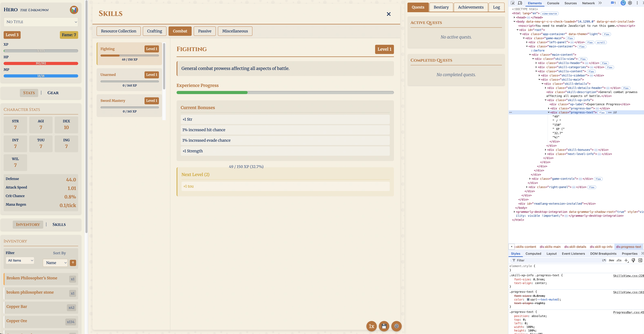Image resolution: width=644 pixels, height=334 pixels.
Task: Expand the skill-bonuses div node
Action: pos(545,150)
